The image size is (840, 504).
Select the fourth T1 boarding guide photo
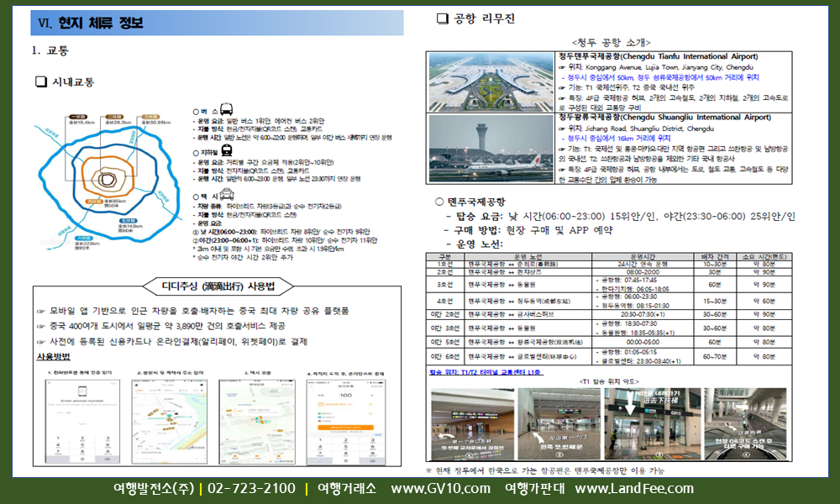[745, 424]
